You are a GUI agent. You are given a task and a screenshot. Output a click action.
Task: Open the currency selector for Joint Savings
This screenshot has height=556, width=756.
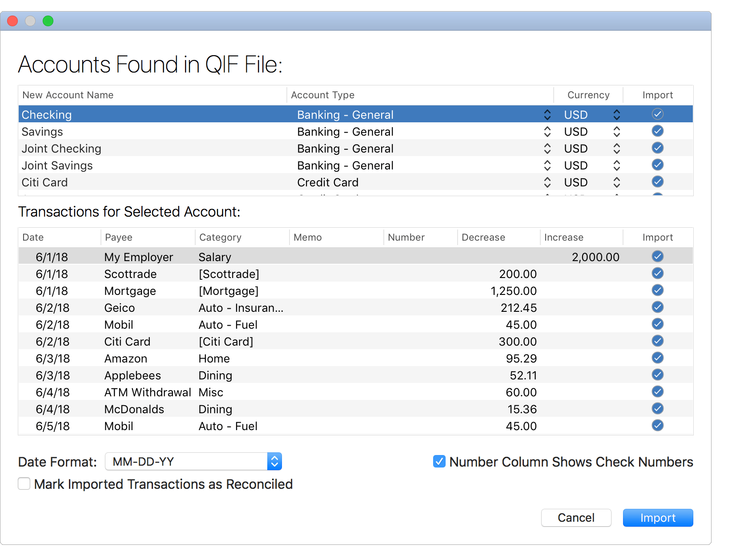[x=617, y=165]
